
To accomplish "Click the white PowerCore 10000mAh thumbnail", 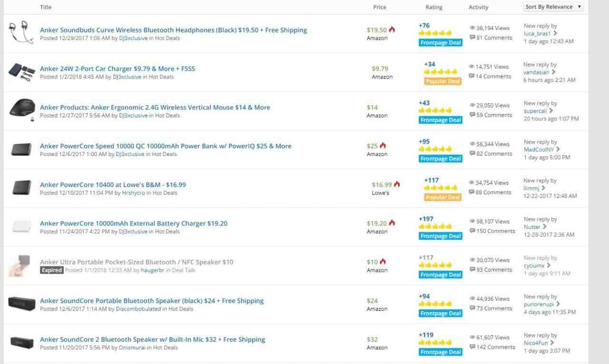I will (21, 226).
